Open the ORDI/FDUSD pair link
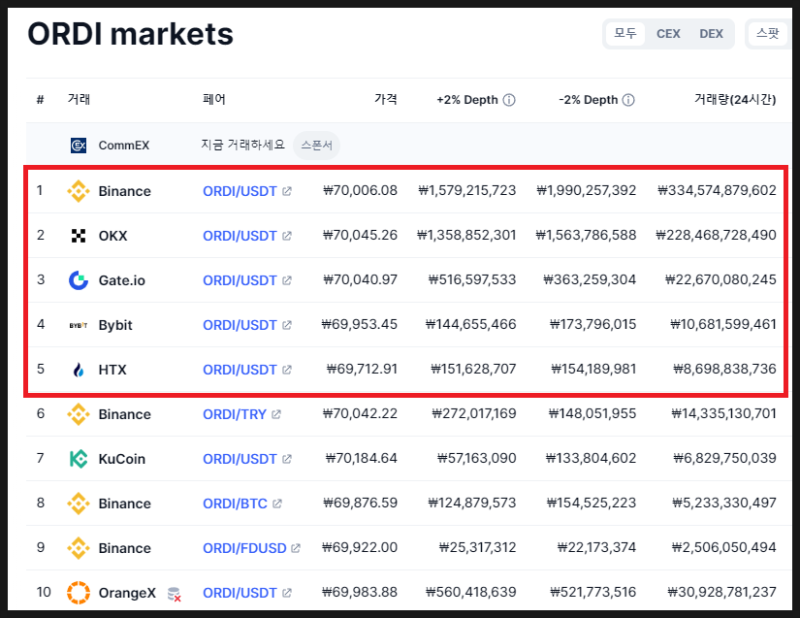This screenshot has width=800, height=618. (x=244, y=548)
